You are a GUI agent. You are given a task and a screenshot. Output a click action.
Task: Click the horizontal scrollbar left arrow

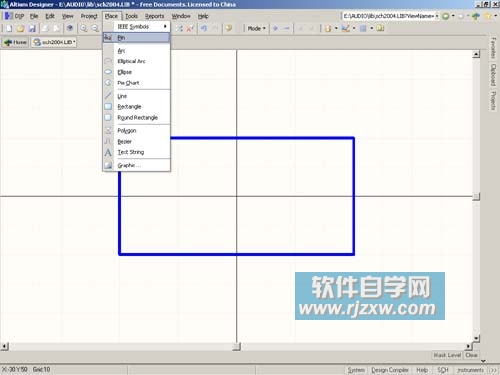point(4,346)
